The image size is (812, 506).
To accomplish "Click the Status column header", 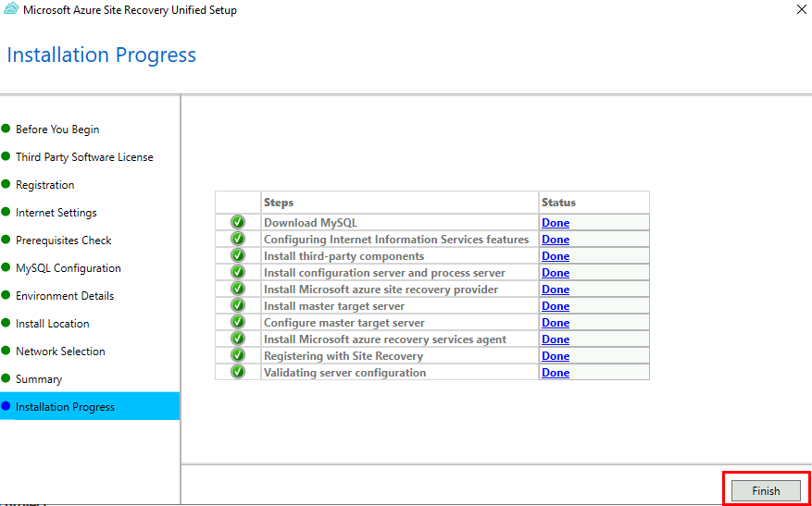I will tap(594, 203).
